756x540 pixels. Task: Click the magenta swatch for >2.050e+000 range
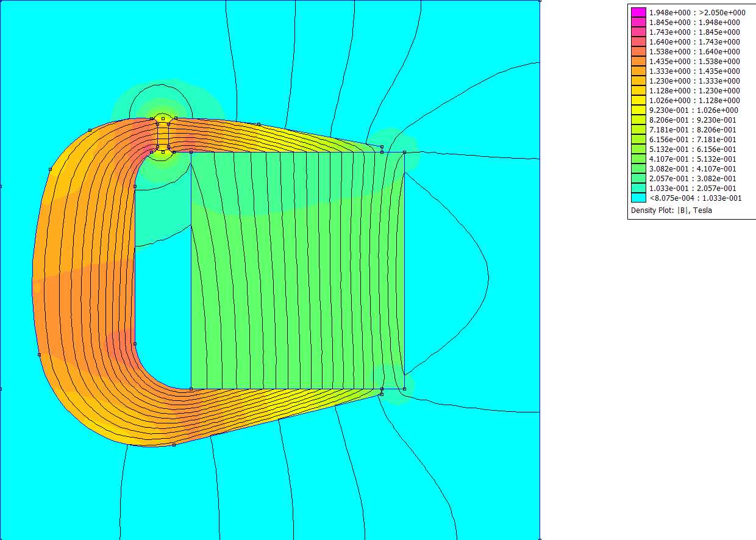pos(638,12)
